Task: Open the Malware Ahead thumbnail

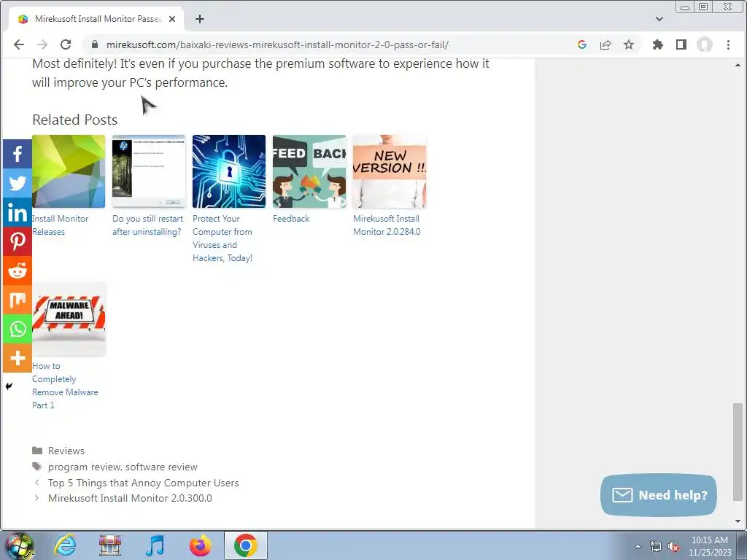Action: 69,319
